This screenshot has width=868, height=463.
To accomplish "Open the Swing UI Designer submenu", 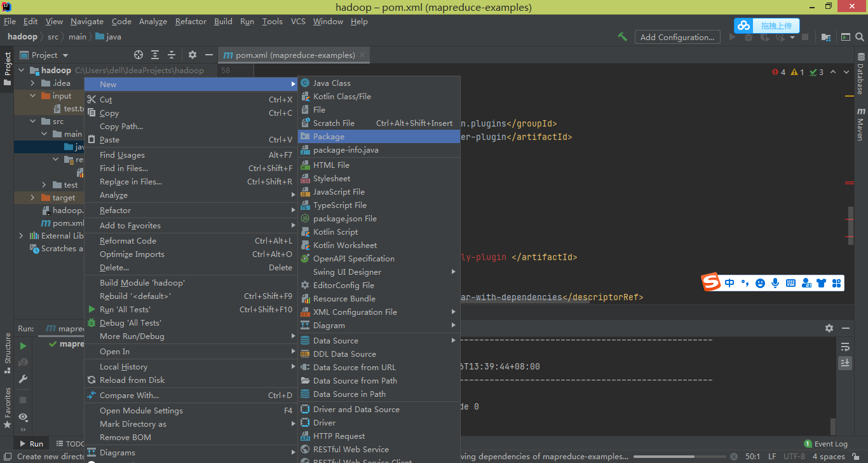I will [379, 272].
